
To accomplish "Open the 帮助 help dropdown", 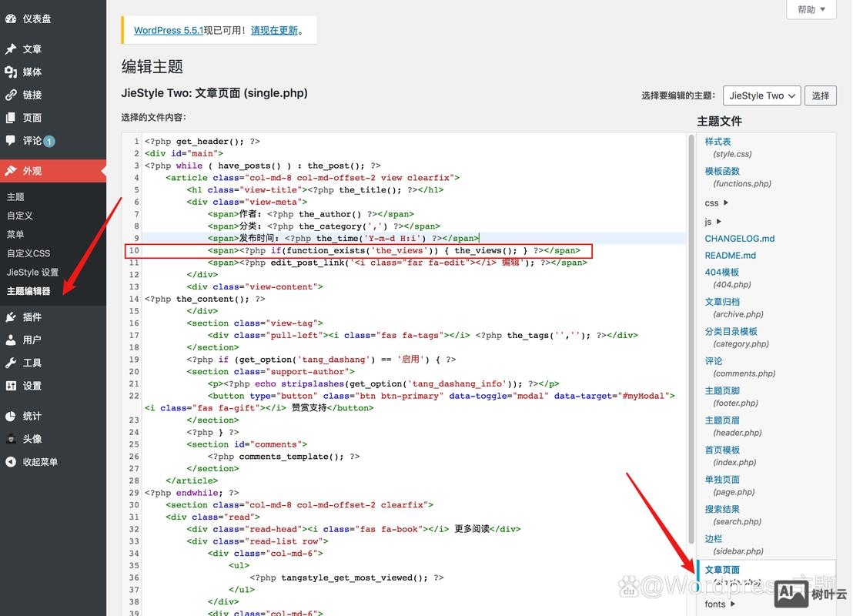I will pos(809,9).
